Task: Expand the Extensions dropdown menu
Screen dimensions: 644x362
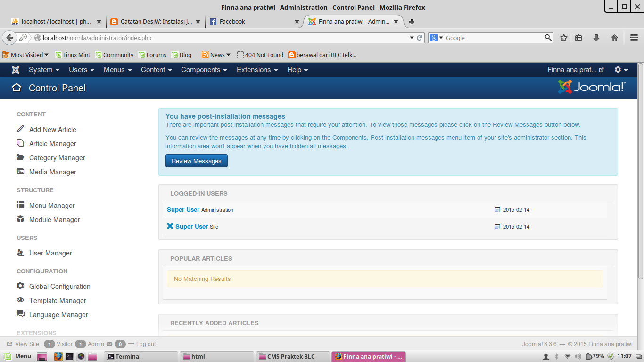Action: point(257,70)
